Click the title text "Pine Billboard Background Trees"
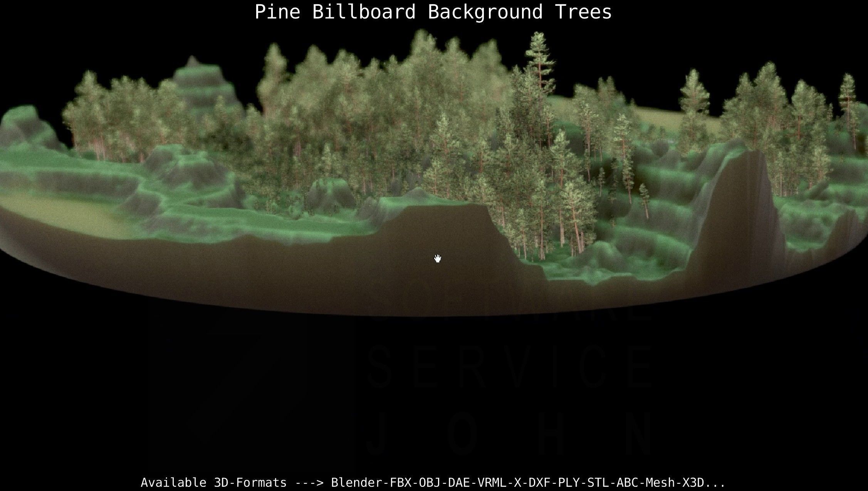This screenshot has width=868, height=491. click(x=433, y=12)
